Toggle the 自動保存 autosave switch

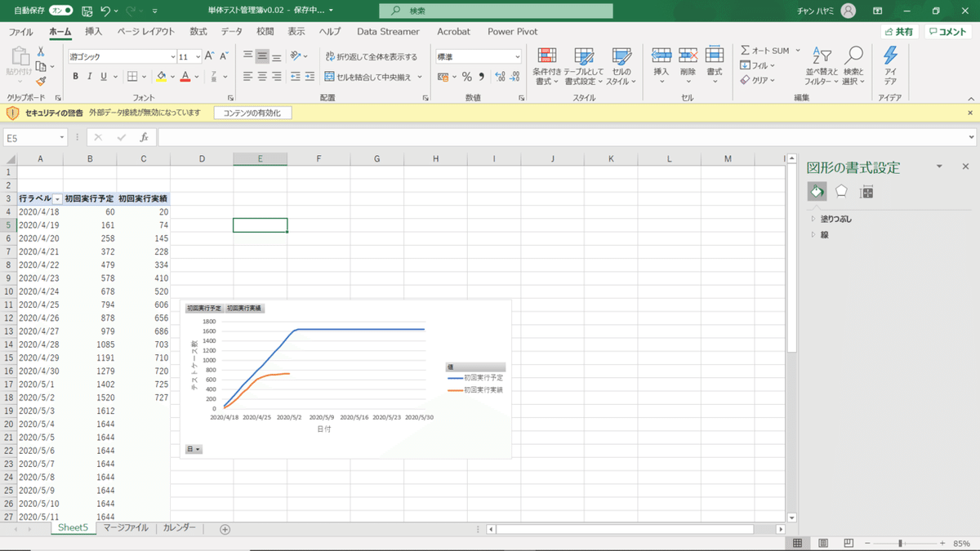(x=61, y=11)
